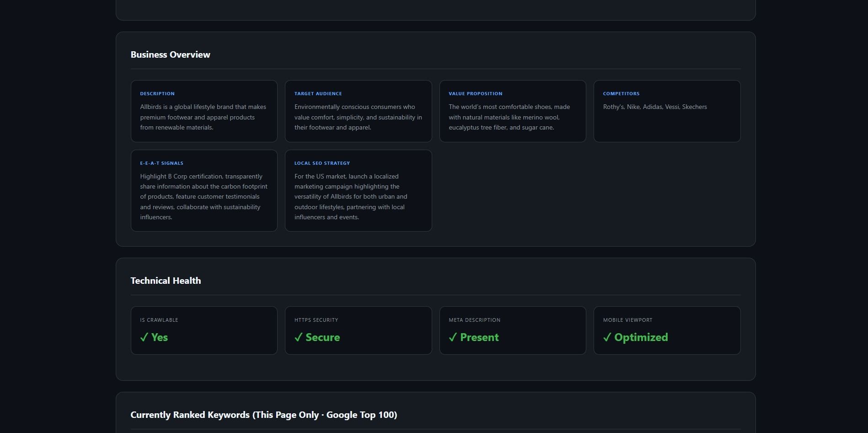The height and width of the screenshot is (433, 868).
Task: Click the E-E-A-T SIGNALS label
Action: point(161,163)
